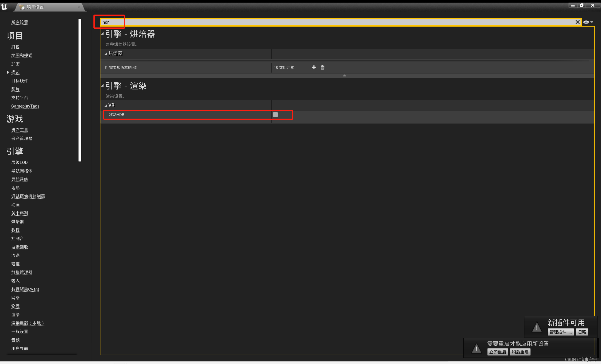The width and height of the screenshot is (601, 364).
Task: Collapse the 烘焙器 category
Action: (106, 54)
